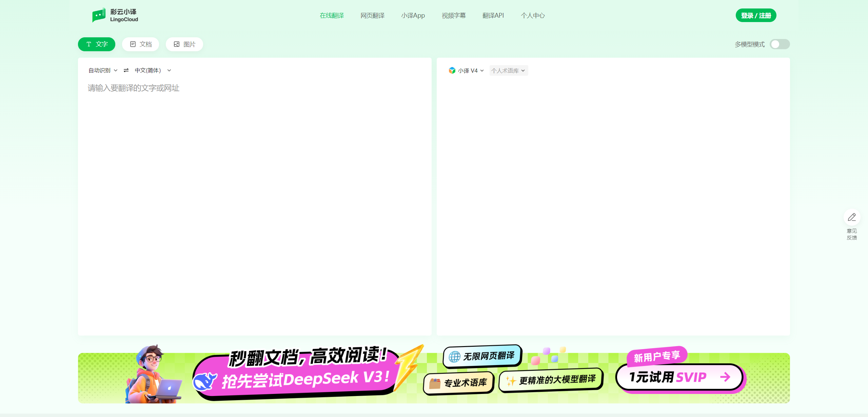868x417 pixels.
Task: Click the swap languages arrows icon
Action: coord(126,70)
